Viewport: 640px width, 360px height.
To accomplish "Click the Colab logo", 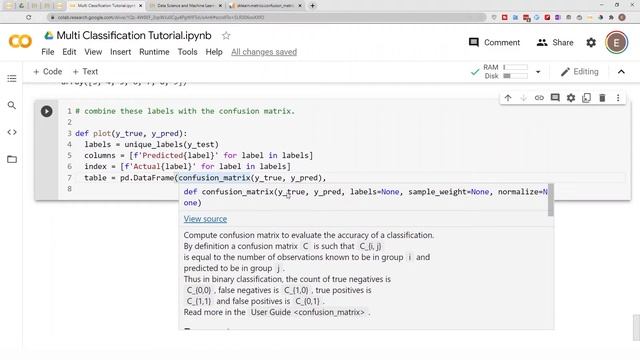I will tap(20, 42).
